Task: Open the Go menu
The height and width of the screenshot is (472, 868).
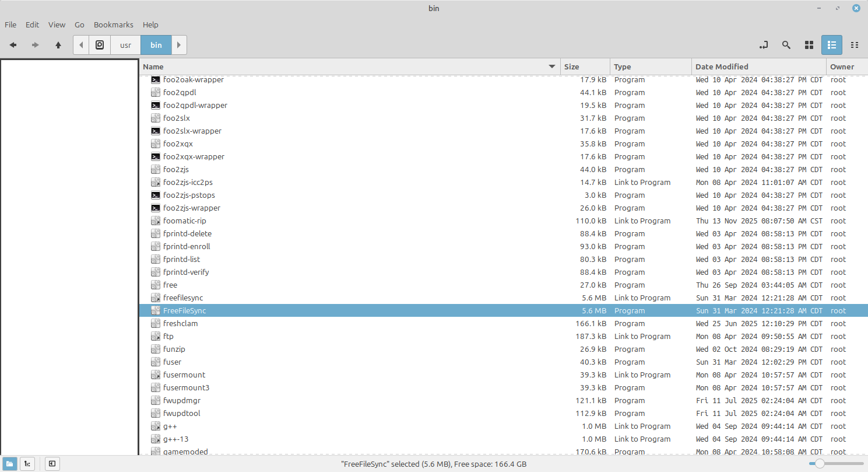Action: [79, 25]
